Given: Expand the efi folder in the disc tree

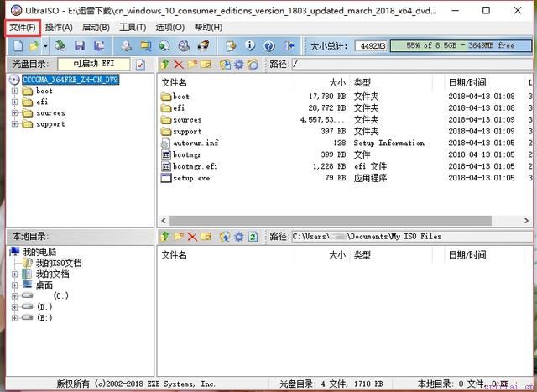Looking at the screenshot, I should pos(15,102).
